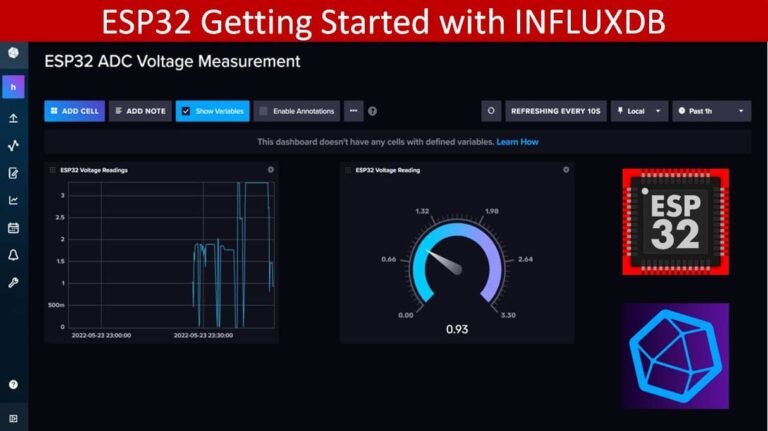Screen dimensions: 768x431
Task: Click the ESP32 Voltage Reading gauge title
Action: point(387,170)
